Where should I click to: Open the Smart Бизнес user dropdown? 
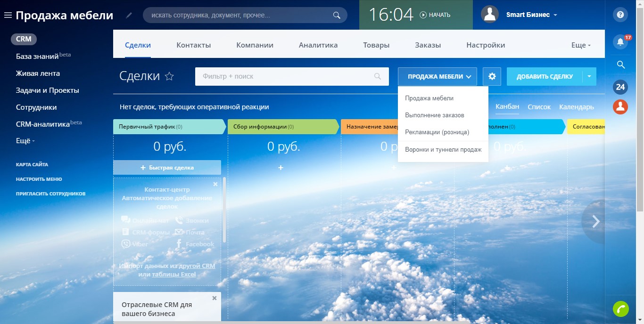[x=532, y=15]
